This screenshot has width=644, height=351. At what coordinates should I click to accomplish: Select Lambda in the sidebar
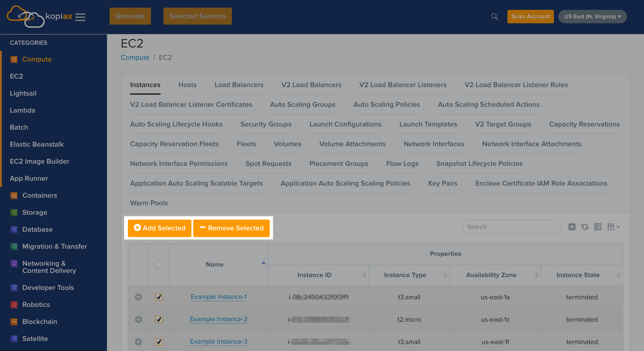coord(22,110)
